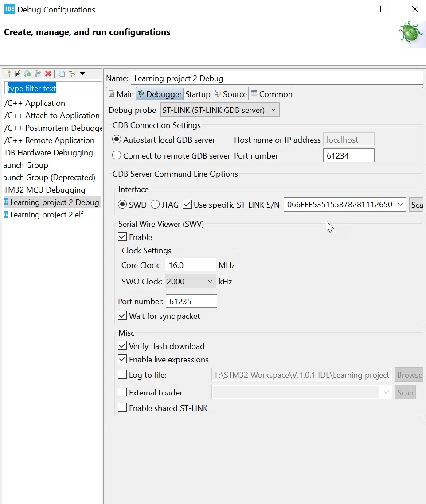Select Learning project 2.elf configuration
The height and width of the screenshot is (504, 426).
coord(47,215)
